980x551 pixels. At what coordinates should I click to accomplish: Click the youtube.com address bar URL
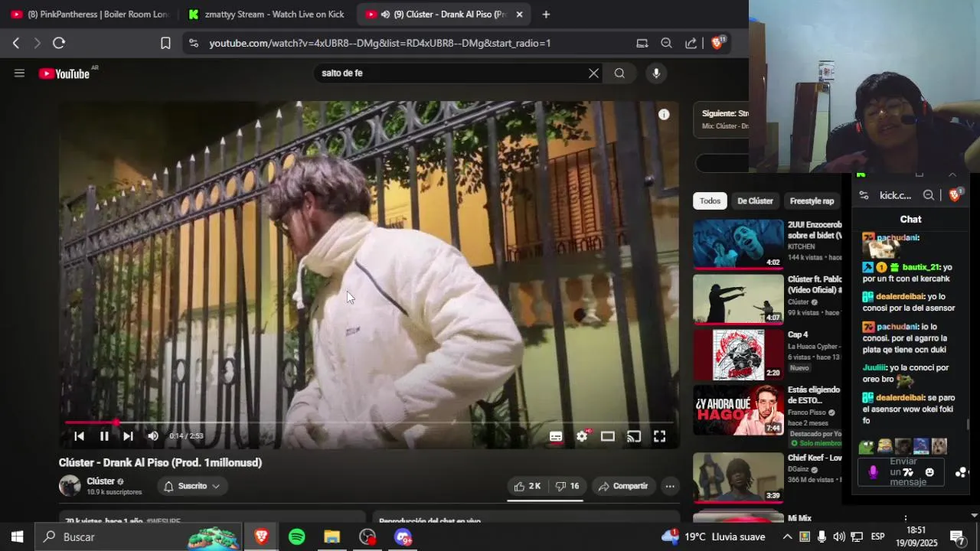(x=380, y=44)
